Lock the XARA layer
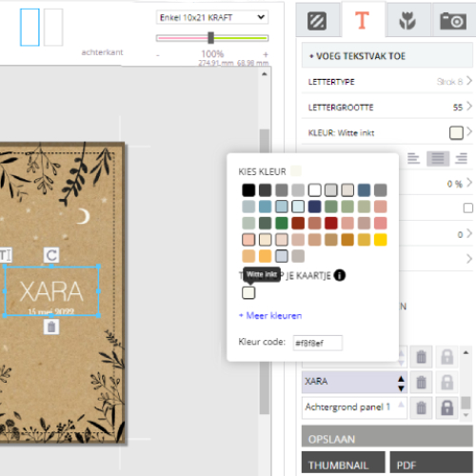The width and height of the screenshot is (476, 476). [446, 382]
